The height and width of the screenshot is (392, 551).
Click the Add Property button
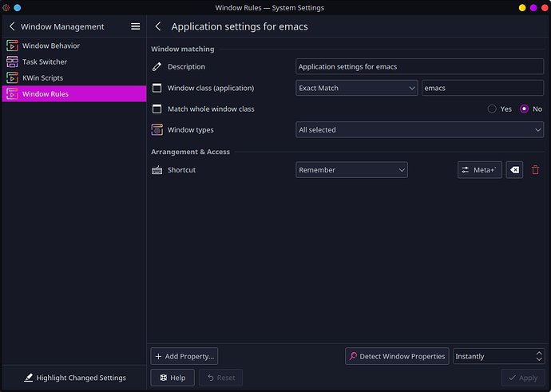(184, 356)
